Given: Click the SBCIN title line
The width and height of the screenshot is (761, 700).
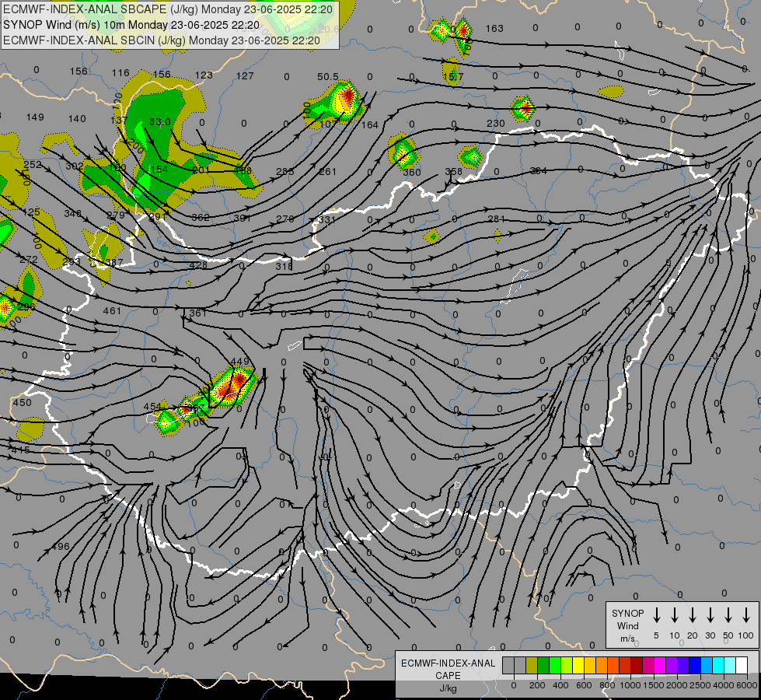Looking at the screenshot, I should click(162, 40).
